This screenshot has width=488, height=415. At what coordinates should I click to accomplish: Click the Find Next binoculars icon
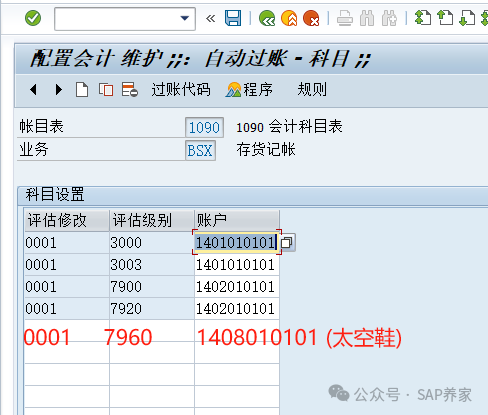tap(389, 18)
